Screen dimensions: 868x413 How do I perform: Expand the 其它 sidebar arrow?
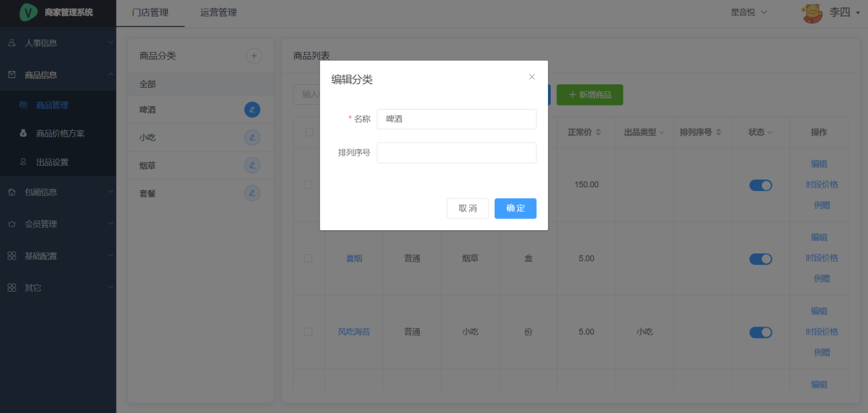click(111, 287)
